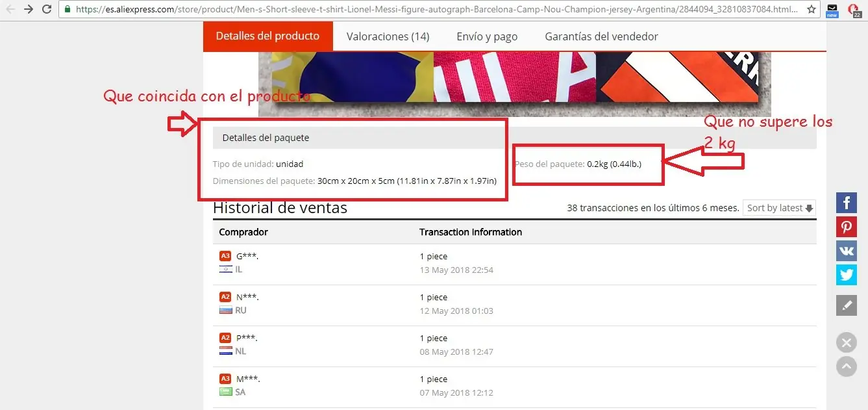The width and height of the screenshot is (868, 410).
Task: Click buyer name N***.
Action: (x=247, y=297)
